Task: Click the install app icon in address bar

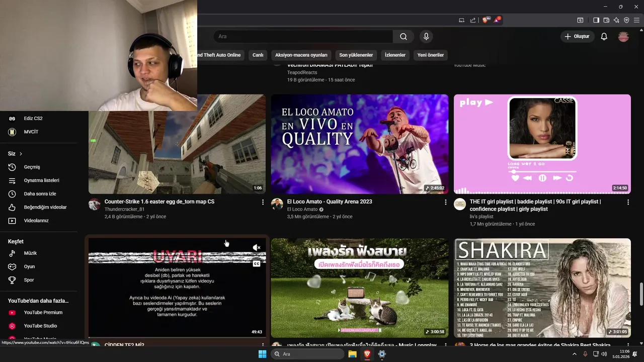Action: point(461,20)
